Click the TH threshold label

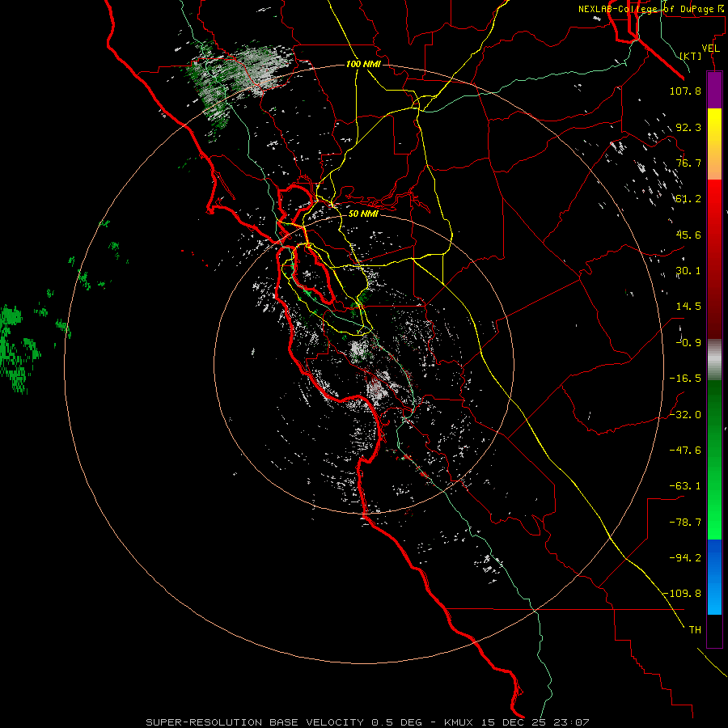[x=695, y=630]
